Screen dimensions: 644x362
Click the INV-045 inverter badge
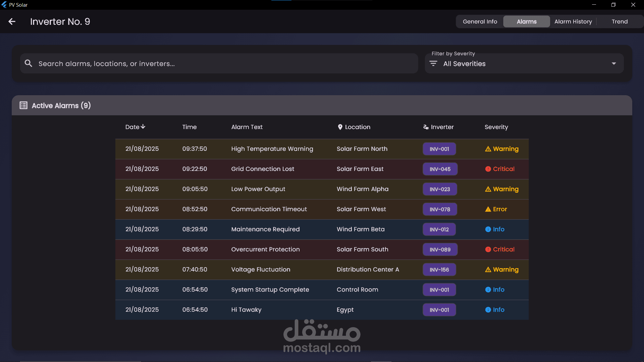(440, 169)
